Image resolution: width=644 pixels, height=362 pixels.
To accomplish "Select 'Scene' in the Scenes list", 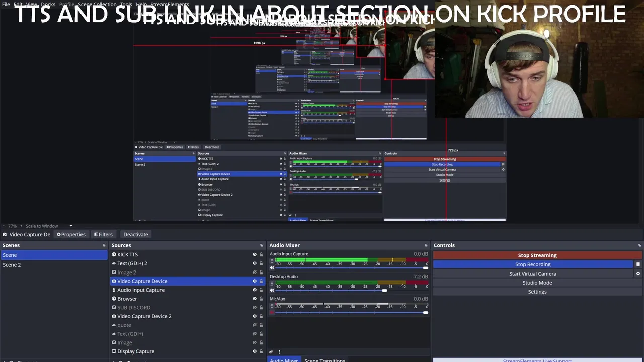I will pyautogui.click(x=54, y=255).
